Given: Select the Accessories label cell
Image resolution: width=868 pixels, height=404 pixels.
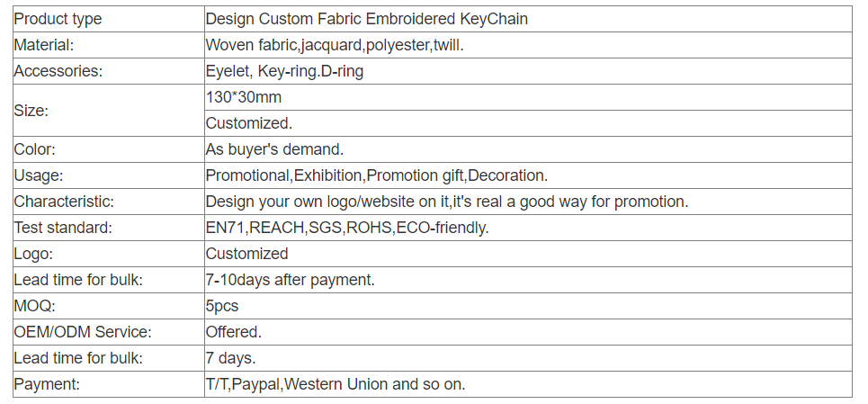Looking at the screenshot, I should (109, 71).
